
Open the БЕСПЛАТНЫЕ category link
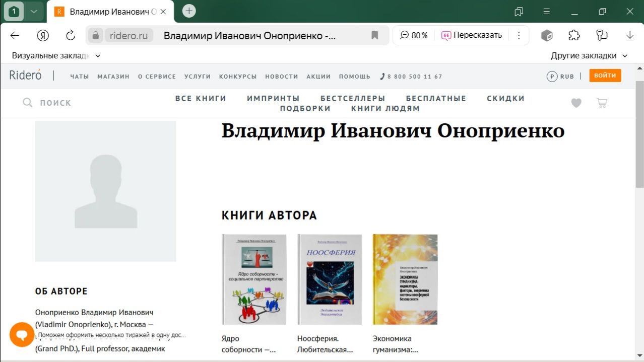point(436,98)
